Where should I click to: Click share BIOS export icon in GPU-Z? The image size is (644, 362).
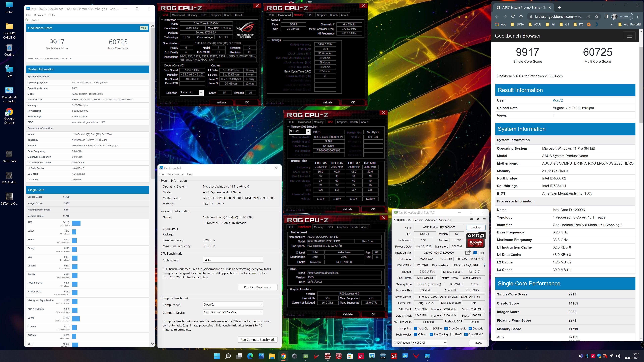click(x=468, y=253)
